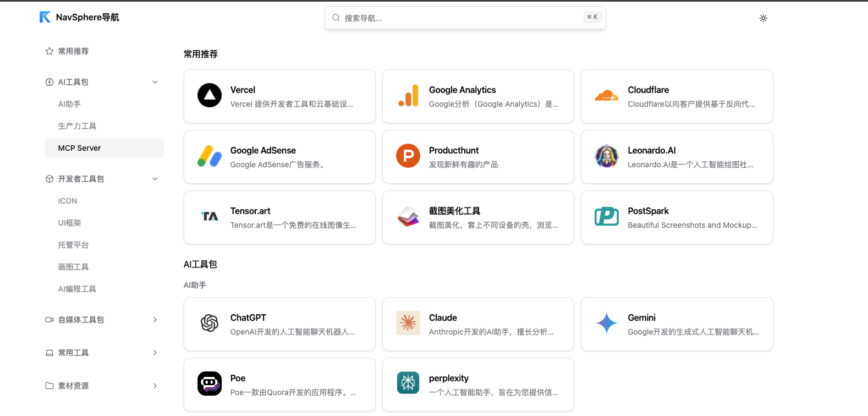Click the Vercel triangle logo icon

point(210,96)
